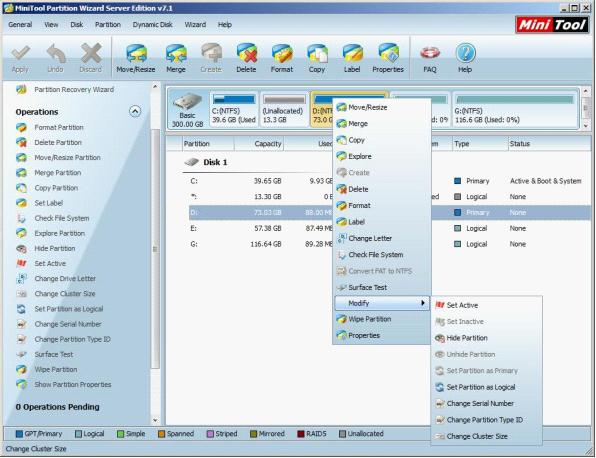Select Change Partition Type ID in submenu
This screenshot has height=458, width=596.
(487, 420)
